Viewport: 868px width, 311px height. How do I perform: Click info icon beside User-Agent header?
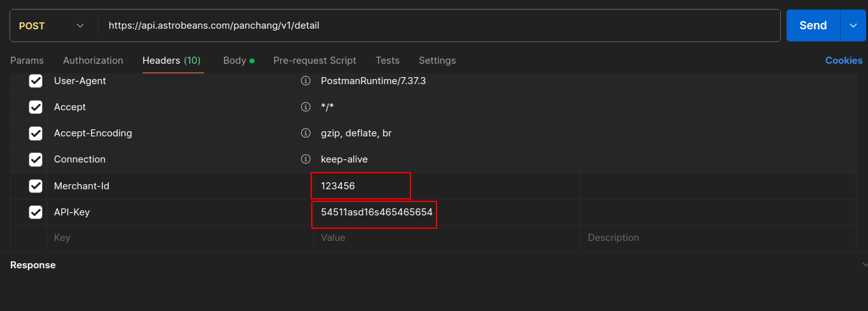tap(305, 81)
